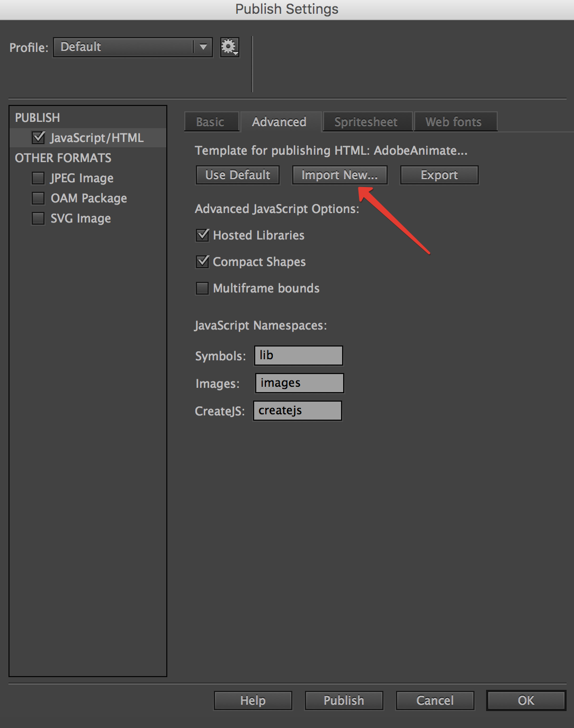Disable the Hosted Libraries option
Viewport: 574px width, 728px height.
(202, 235)
